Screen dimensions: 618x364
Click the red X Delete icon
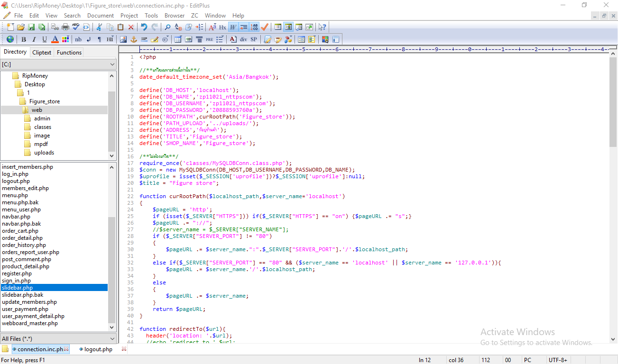[131, 27]
